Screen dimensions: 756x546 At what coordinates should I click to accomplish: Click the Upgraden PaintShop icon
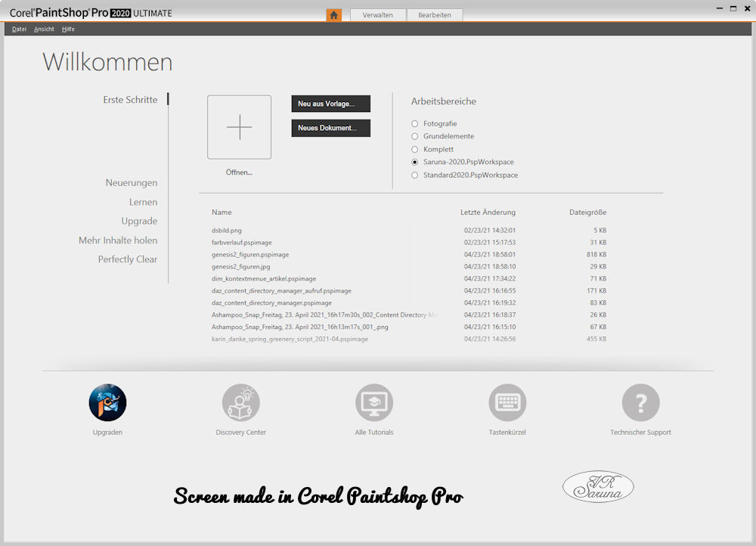[107, 402]
